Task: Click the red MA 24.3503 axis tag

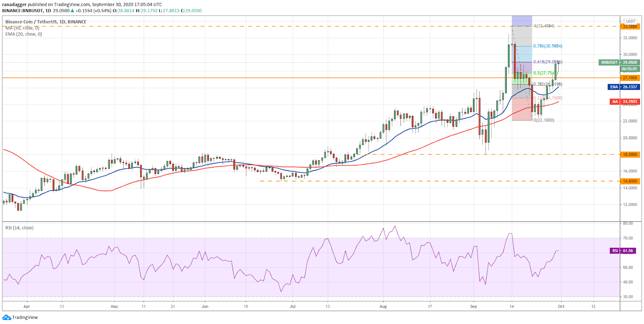Action: pyautogui.click(x=624, y=102)
